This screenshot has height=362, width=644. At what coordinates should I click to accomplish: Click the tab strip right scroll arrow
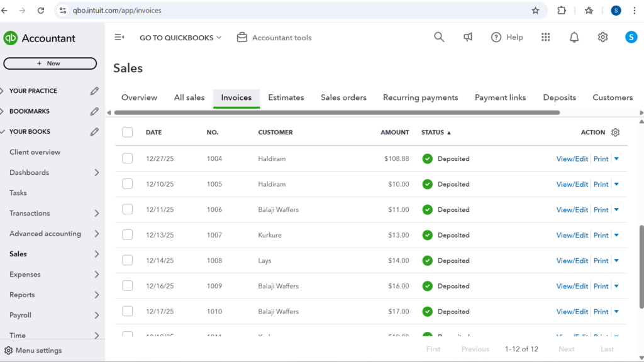tap(641, 112)
